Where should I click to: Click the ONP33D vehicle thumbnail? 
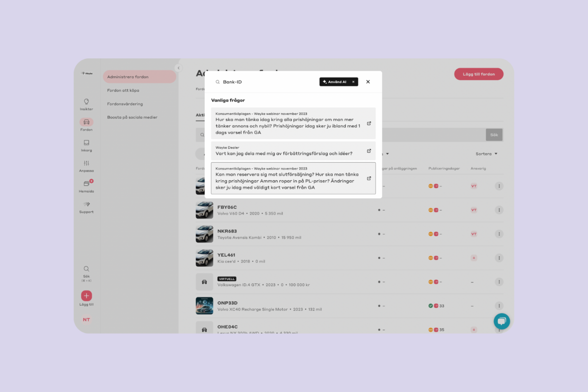204,306
